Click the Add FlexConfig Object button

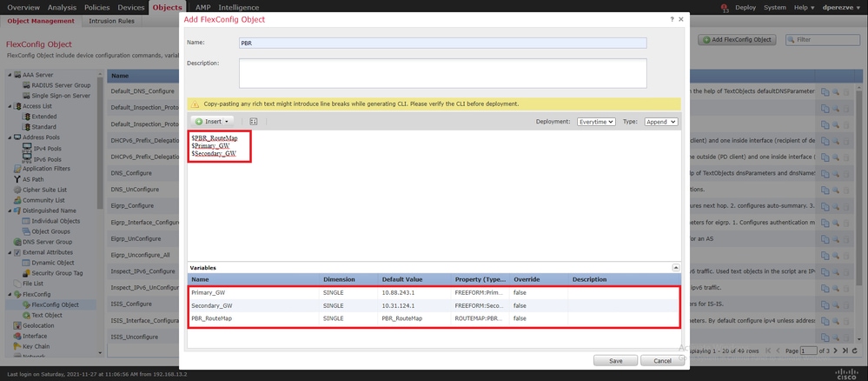click(x=737, y=40)
